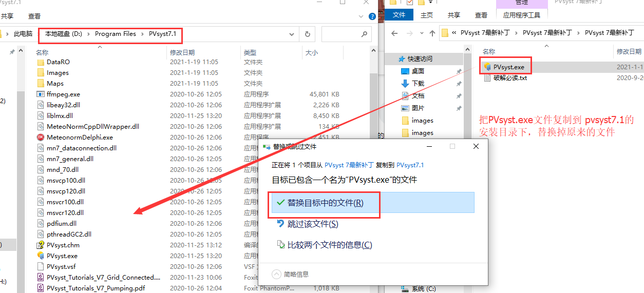Screen dimensions: 644x293
Task: Open 应用程序工具 ribbon tab
Action: click(522, 15)
